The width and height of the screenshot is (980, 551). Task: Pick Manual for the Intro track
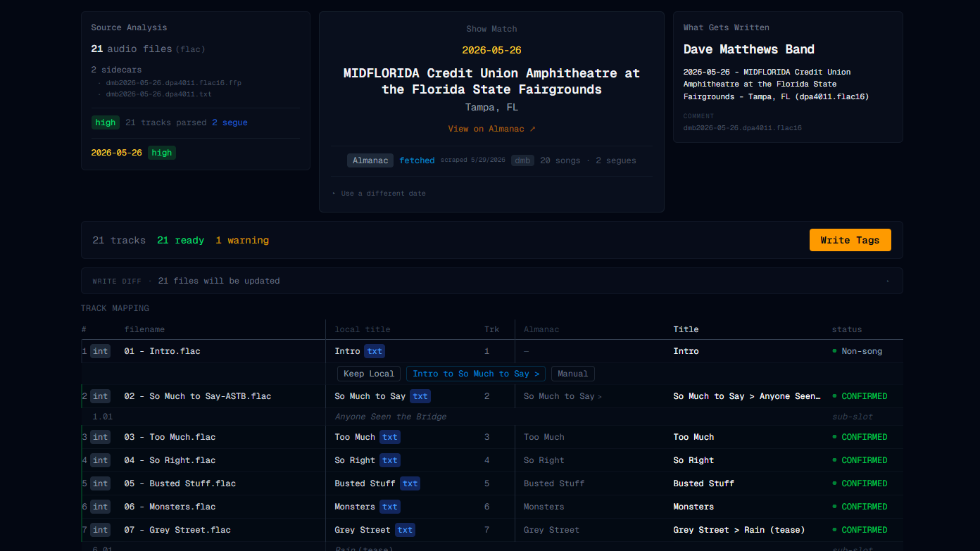tap(573, 374)
